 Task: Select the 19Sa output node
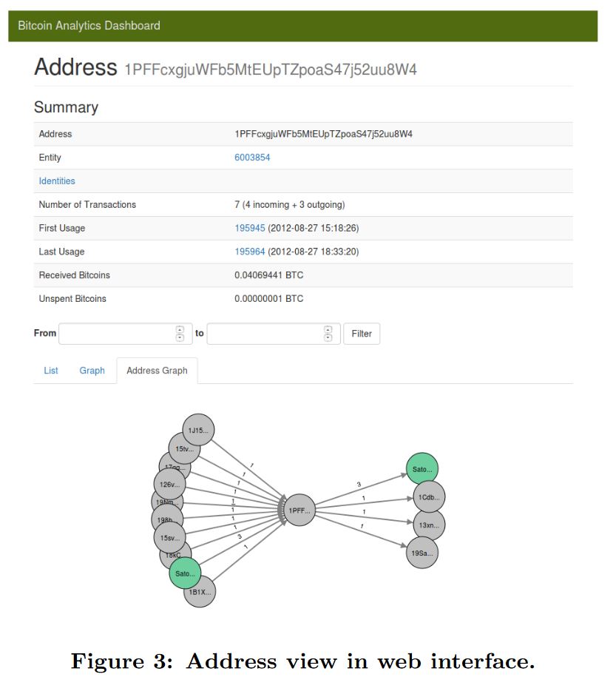point(422,553)
